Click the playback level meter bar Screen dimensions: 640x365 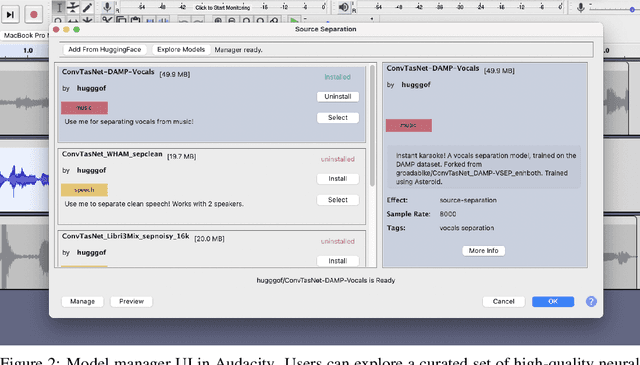pyautogui.click(x=459, y=7)
